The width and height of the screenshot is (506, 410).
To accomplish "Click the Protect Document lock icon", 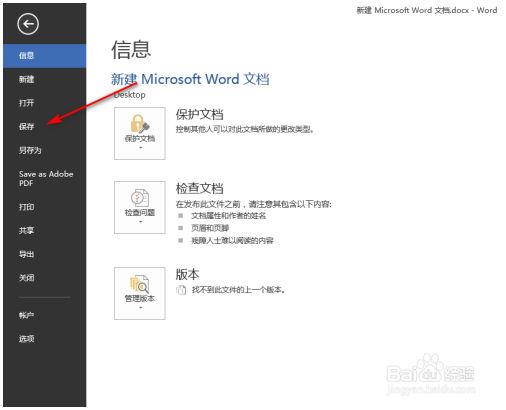I will (x=139, y=124).
